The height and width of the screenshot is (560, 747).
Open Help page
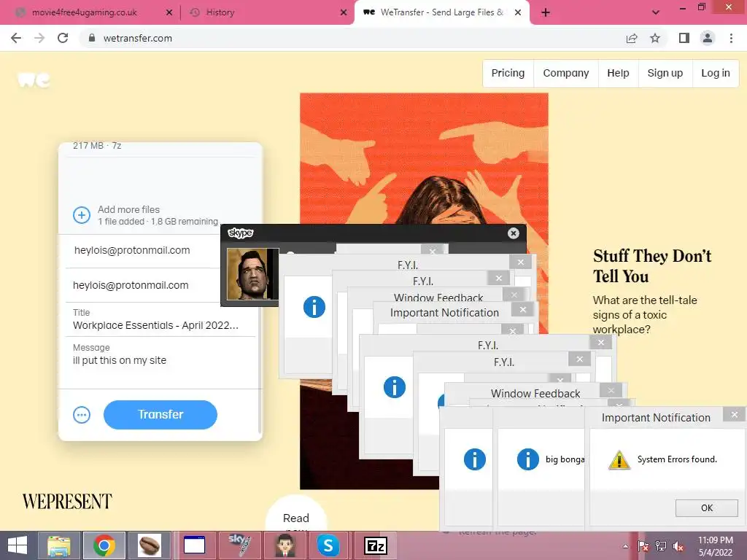pos(618,73)
